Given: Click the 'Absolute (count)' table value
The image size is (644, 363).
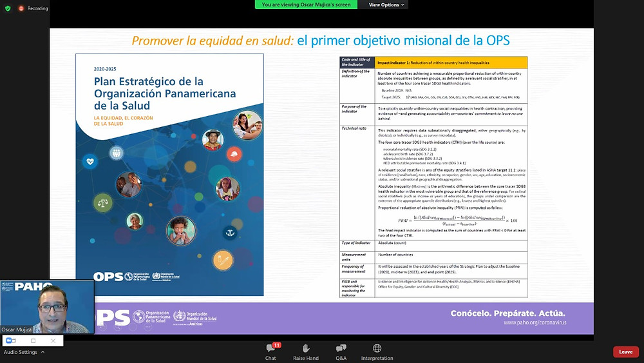Looking at the screenshot, I should point(392,243).
